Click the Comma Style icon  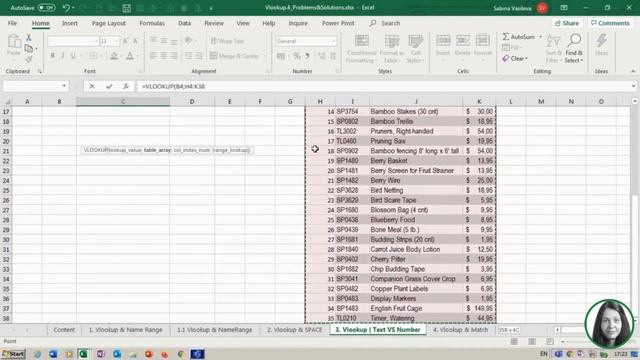[x=307, y=56]
